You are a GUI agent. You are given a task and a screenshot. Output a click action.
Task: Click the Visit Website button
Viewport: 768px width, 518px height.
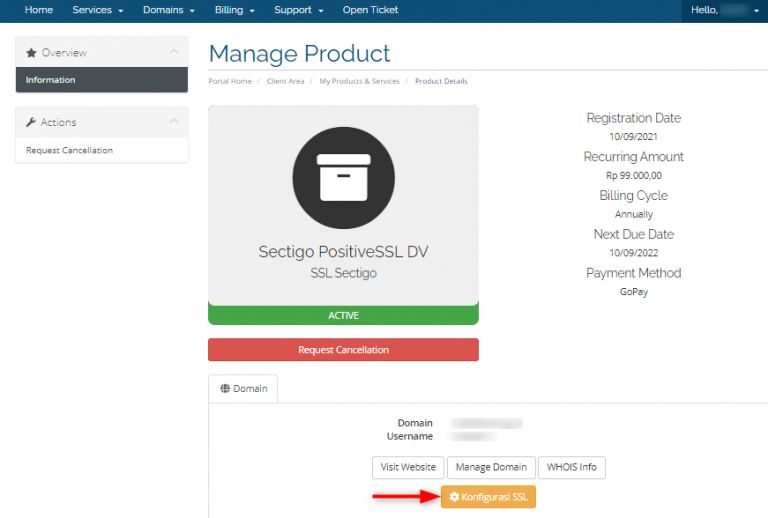click(x=408, y=467)
